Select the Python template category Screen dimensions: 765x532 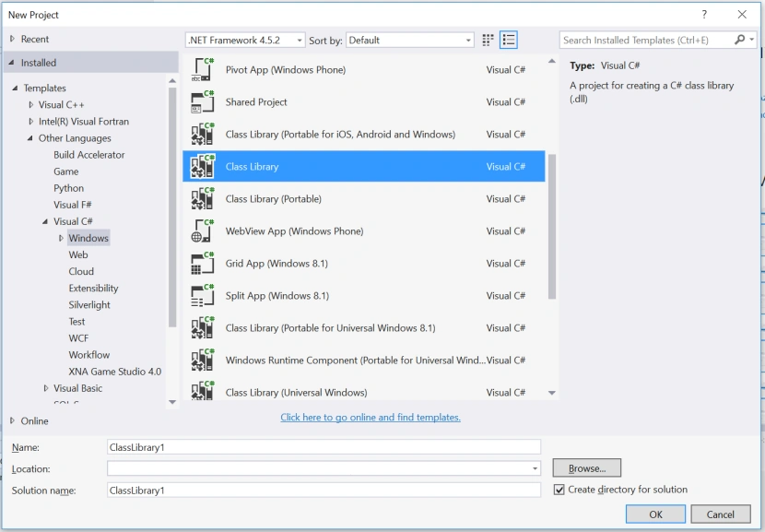pyautogui.click(x=69, y=188)
